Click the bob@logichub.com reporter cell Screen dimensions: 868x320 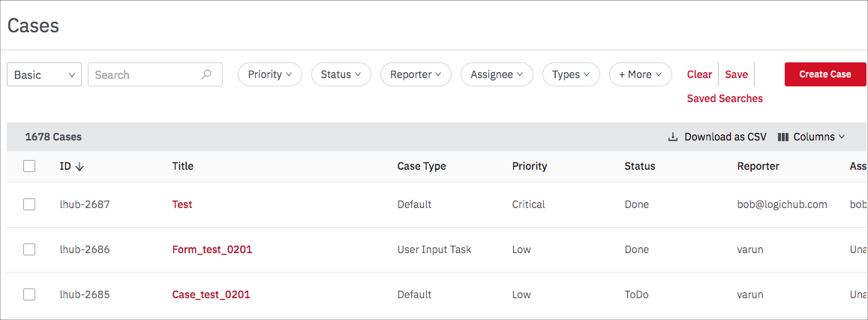pos(782,204)
